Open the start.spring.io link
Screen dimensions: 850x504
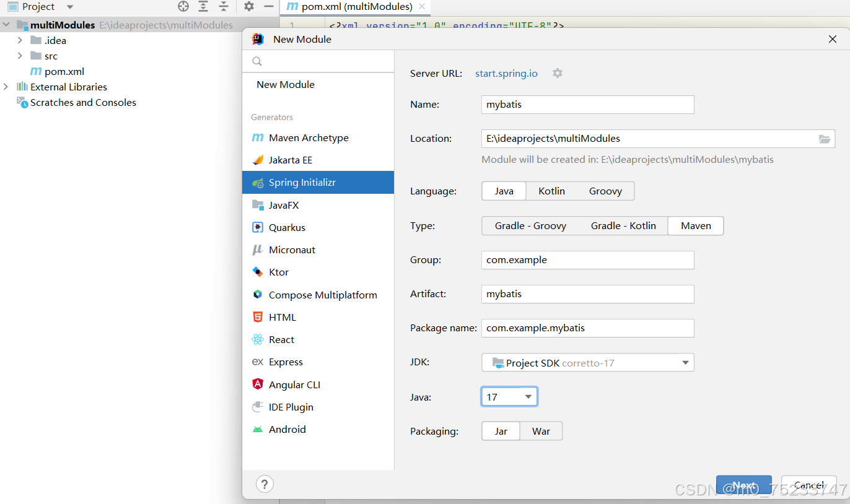(506, 73)
